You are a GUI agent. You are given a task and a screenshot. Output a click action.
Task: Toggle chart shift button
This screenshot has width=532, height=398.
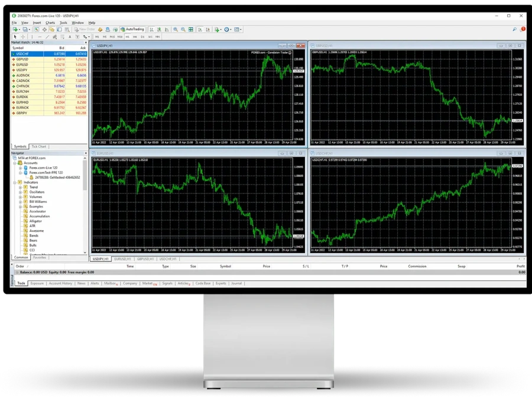point(207,30)
